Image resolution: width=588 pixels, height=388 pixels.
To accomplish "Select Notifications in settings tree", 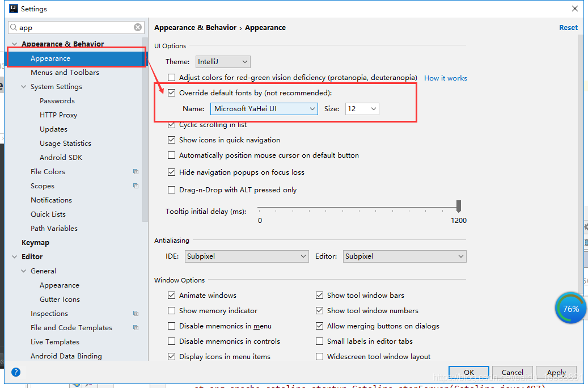I will [51, 200].
